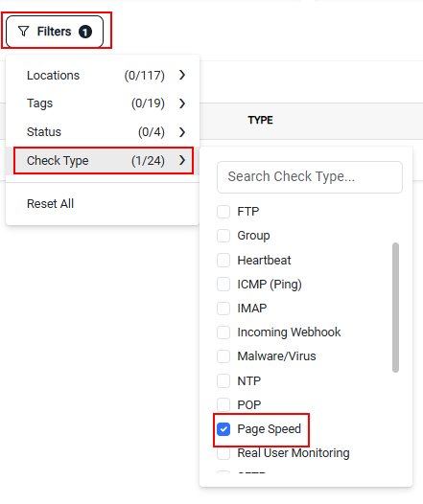Click the chevron arrow beside Status
Screen dimensions: 423x504
pyautogui.click(x=182, y=132)
